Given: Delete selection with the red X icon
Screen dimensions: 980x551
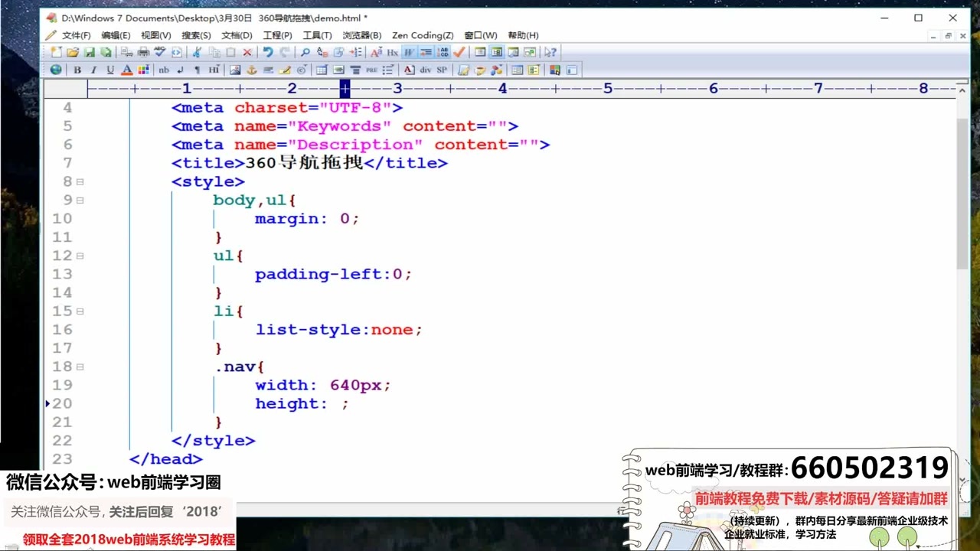Looking at the screenshot, I should coord(247,52).
